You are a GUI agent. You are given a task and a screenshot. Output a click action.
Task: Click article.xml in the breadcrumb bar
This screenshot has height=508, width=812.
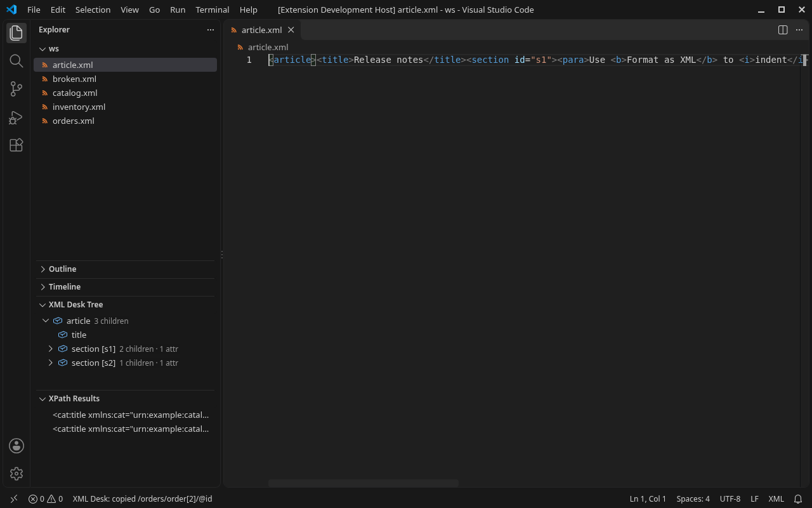268,47
